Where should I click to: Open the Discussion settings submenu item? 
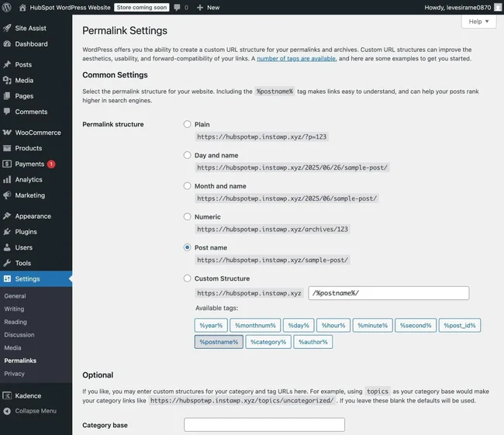[19, 335]
